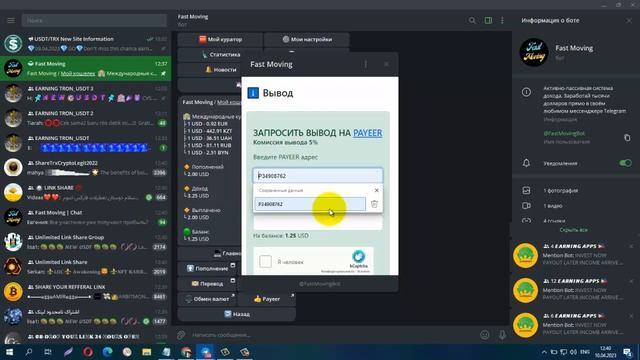Expand hidden system tray icons chevron

[x=544, y=352]
